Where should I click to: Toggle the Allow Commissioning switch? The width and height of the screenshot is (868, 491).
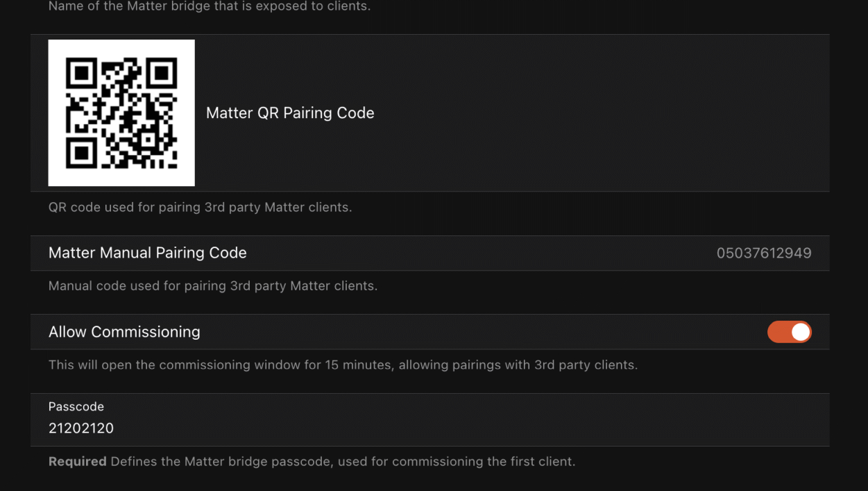789,332
